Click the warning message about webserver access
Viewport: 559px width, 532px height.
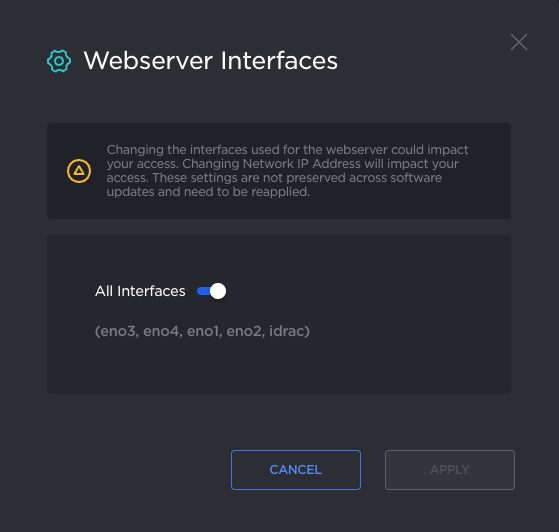287,171
